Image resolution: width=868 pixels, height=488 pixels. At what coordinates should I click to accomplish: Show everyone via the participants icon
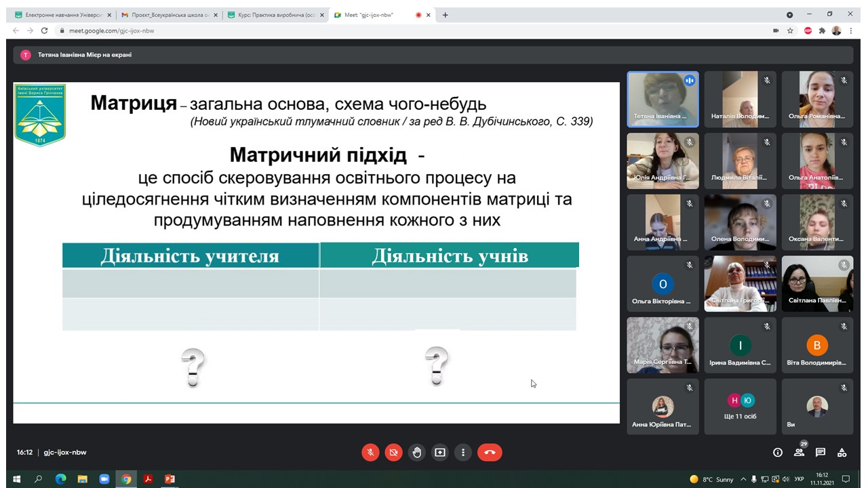[799, 452]
